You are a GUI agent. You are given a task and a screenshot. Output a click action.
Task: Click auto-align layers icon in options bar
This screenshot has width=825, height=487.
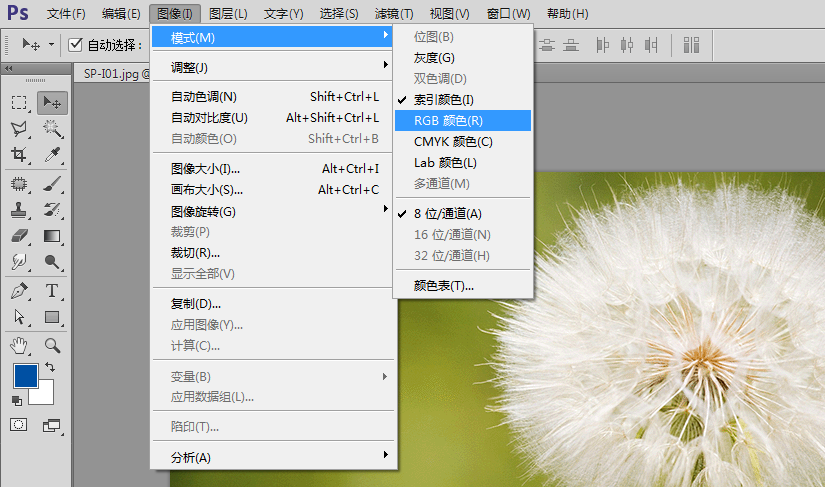click(691, 45)
